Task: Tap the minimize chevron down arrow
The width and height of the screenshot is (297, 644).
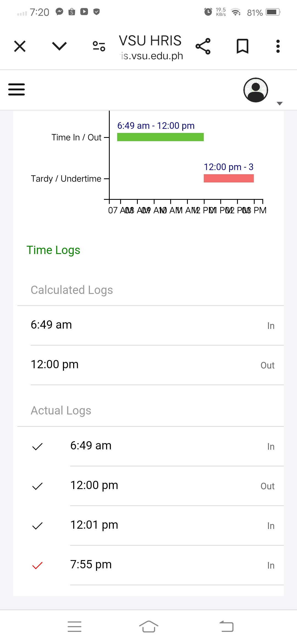Action: (x=59, y=46)
